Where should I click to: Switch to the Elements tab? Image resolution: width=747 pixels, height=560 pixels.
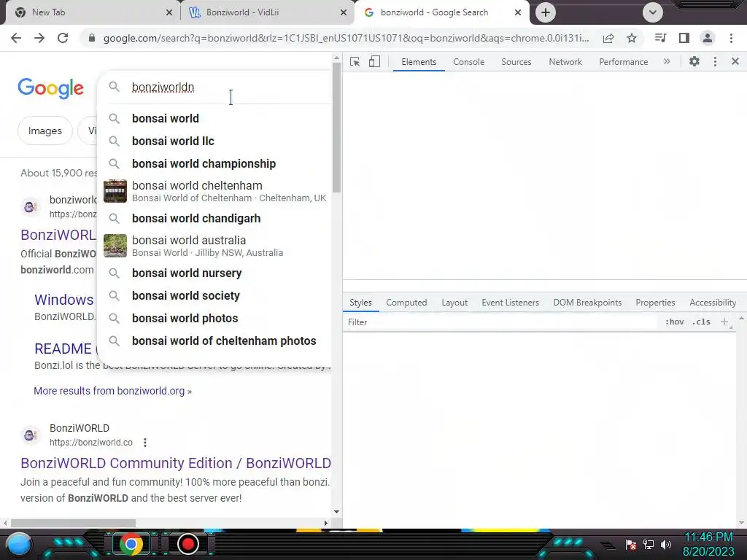(x=419, y=62)
